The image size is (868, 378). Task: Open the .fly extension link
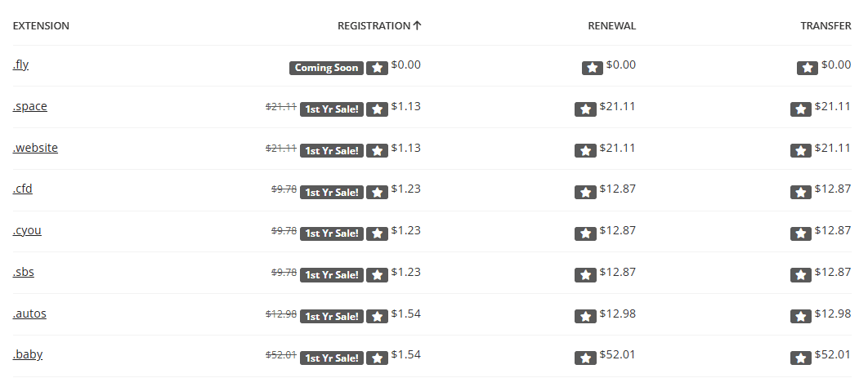(20, 65)
